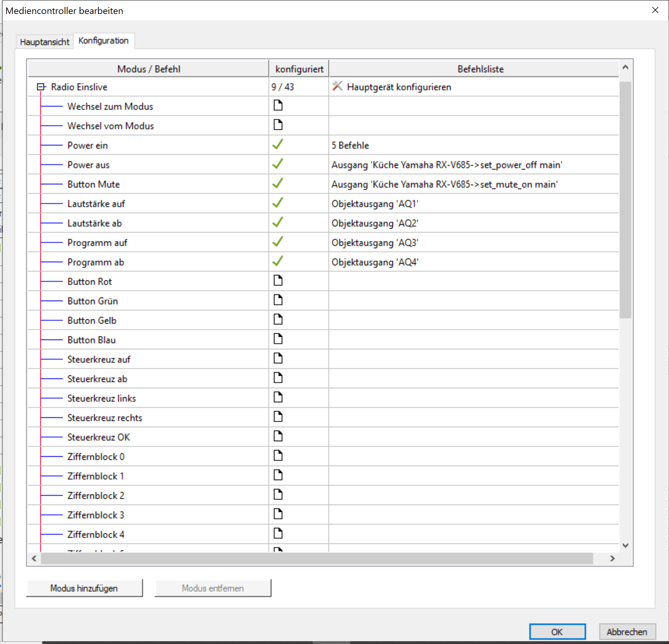Click the Befehlsliste column header
This screenshot has height=644, width=669.
[x=480, y=69]
